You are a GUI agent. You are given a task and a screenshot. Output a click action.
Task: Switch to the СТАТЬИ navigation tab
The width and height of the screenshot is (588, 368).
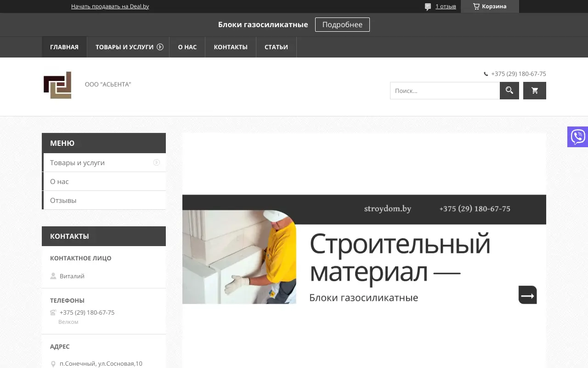click(276, 47)
